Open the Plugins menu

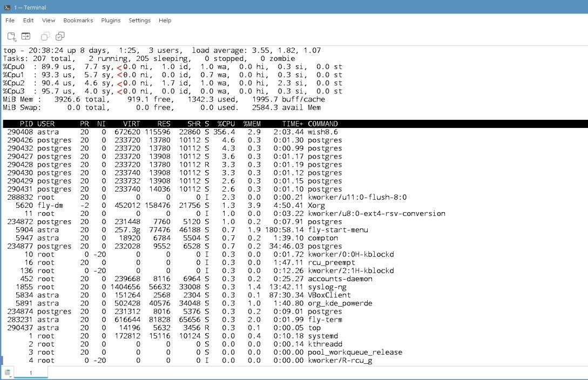point(111,21)
